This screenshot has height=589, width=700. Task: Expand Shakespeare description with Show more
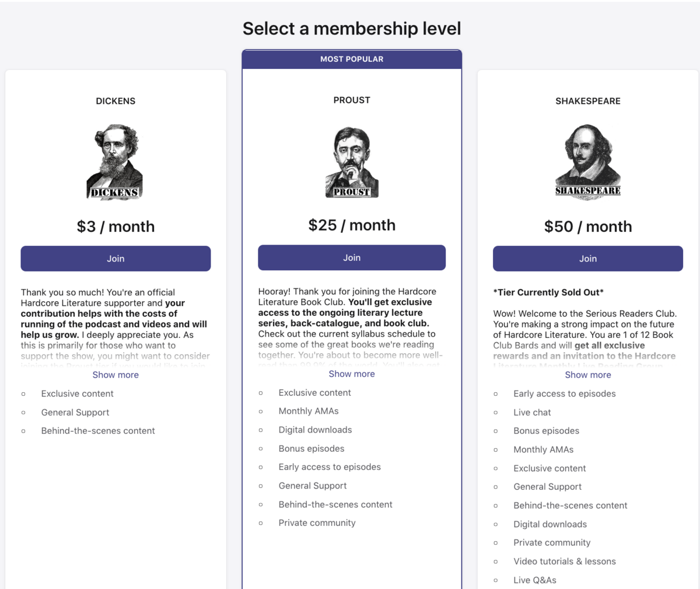click(588, 375)
